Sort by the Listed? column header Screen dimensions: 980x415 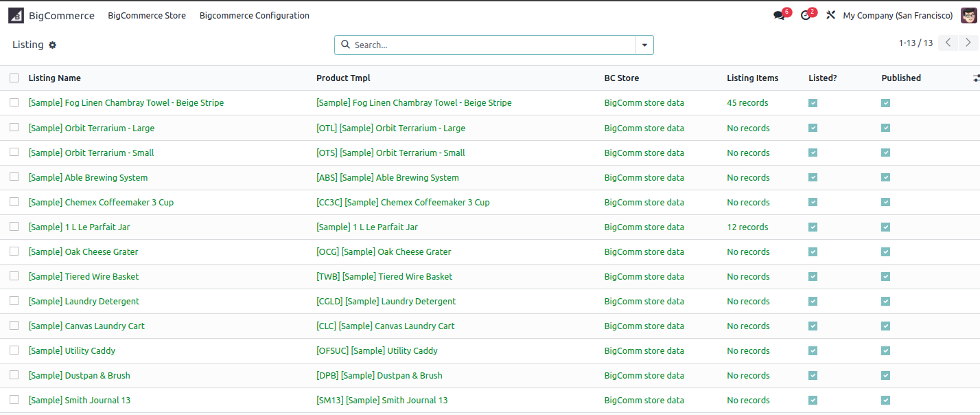(x=823, y=78)
